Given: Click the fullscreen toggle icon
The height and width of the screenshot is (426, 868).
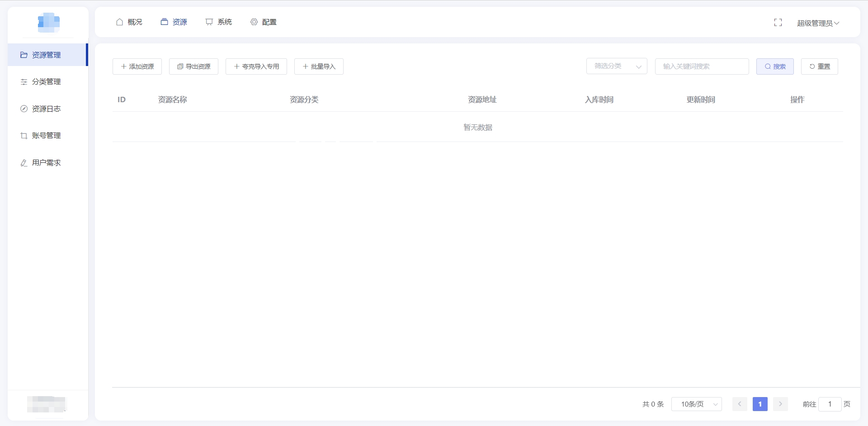Looking at the screenshot, I should coord(778,23).
